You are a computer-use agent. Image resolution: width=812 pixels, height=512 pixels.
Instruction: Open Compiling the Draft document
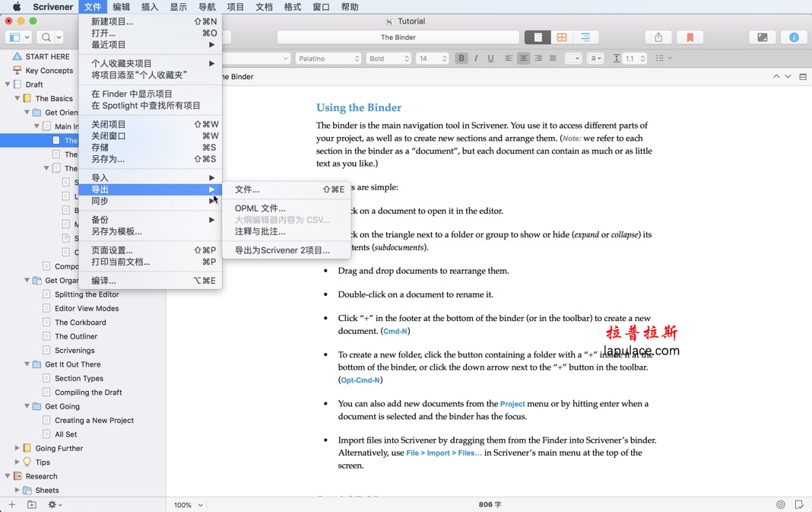point(88,392)
